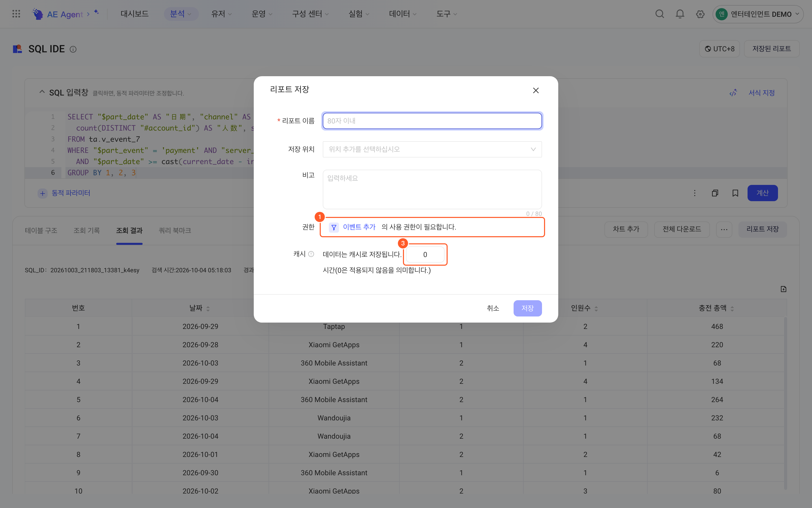Open the 대시보드 menu item
812x508 pixels.
click(x=134, y=14)
